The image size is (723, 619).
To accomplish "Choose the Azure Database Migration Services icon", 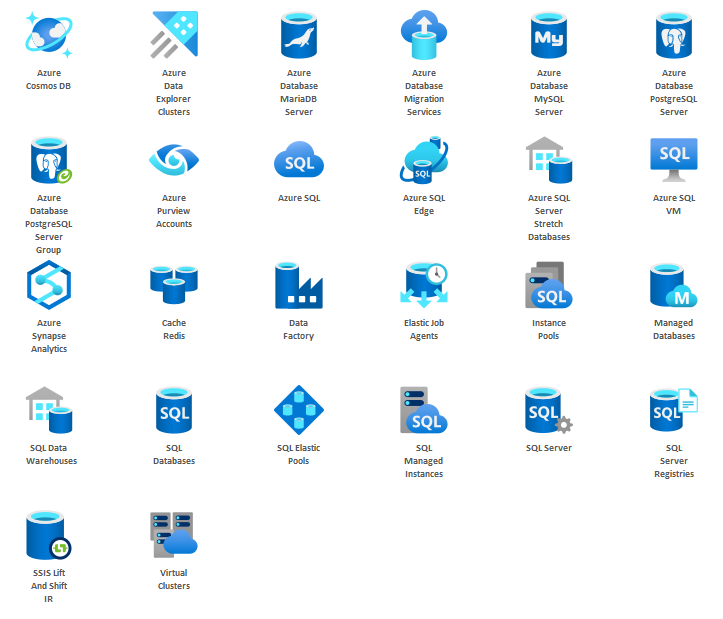I will pyautogui.click(x=424, y=36).
